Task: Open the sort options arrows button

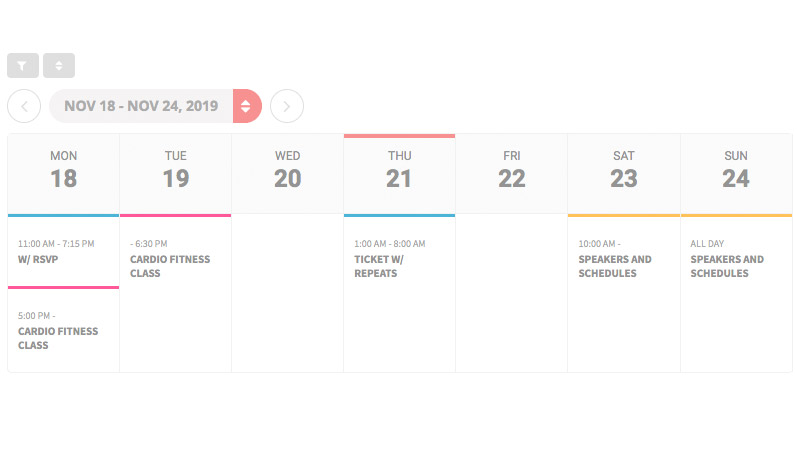Action: click(59, 66)
